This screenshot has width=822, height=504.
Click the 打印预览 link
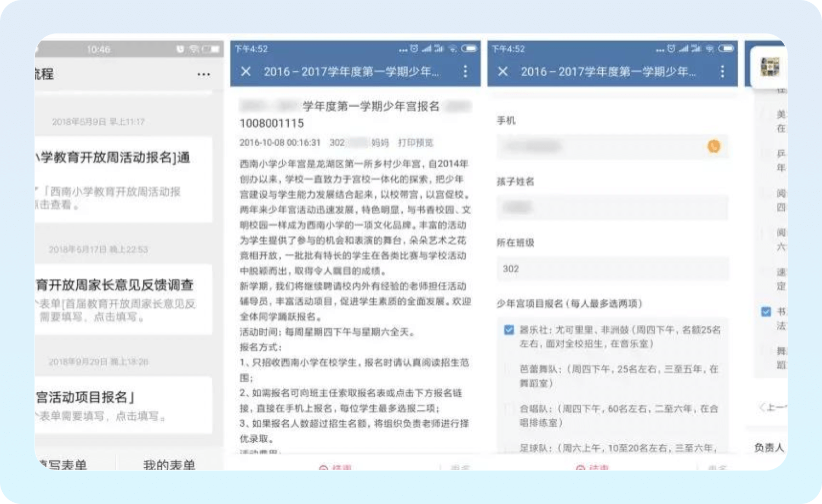pos(415,142)
